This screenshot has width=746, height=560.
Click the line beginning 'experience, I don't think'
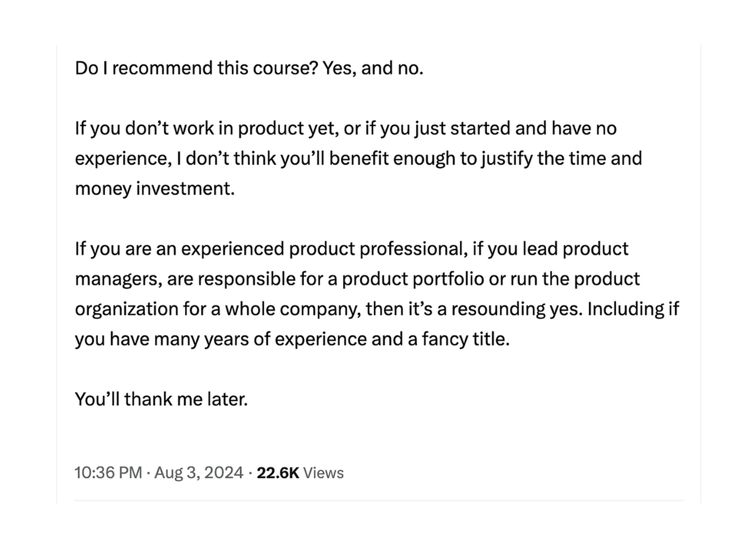tap(358, 159)
